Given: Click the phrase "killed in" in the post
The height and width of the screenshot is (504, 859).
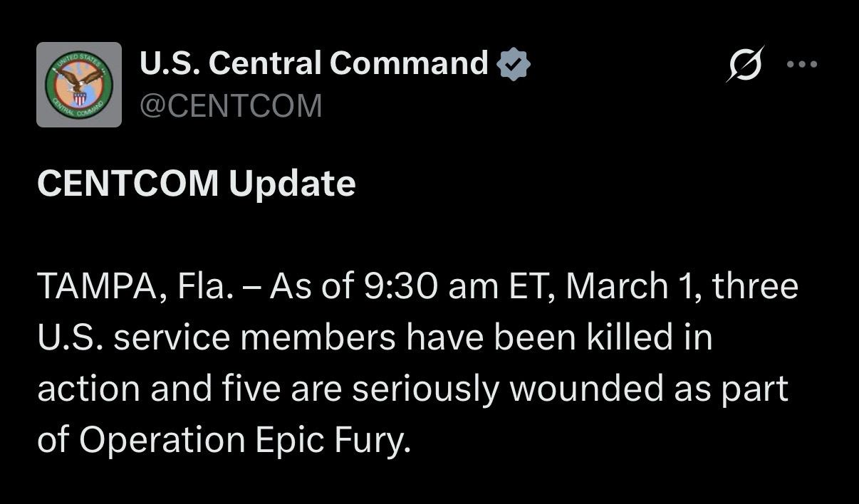Looking at the screenshot, I should coord(650,338).
